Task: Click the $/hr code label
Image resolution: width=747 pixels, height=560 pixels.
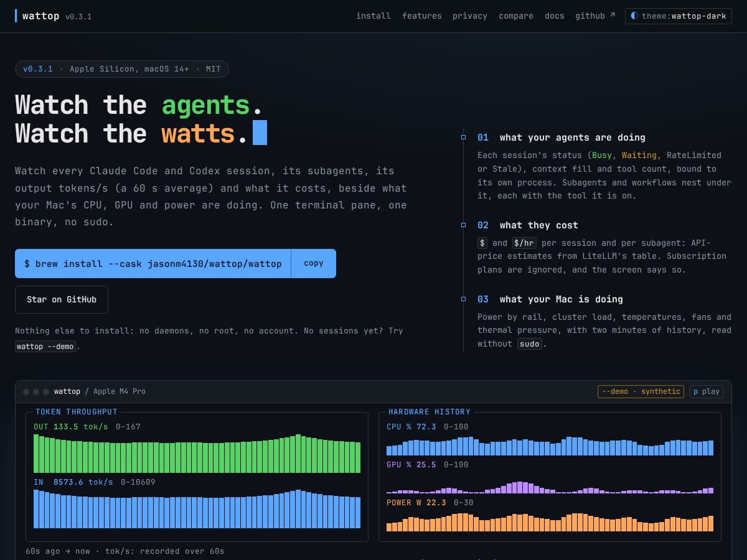Action: tap(524, 243)
